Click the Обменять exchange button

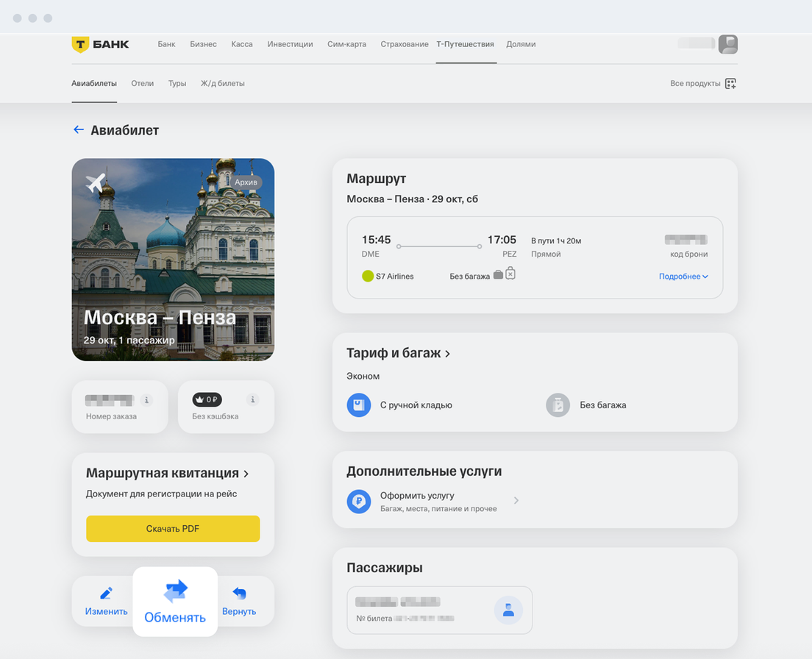pos(175,601)
